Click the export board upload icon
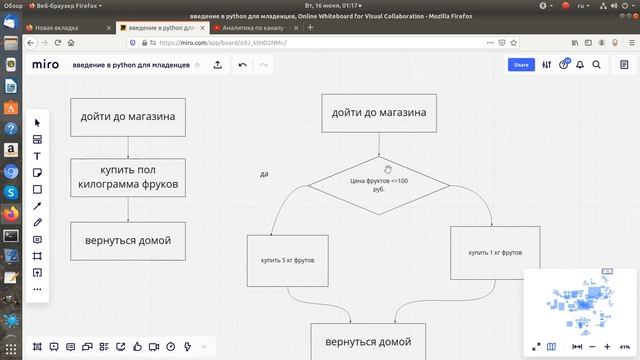This screenshot has width=640, height=360. (x=218, y=64)
